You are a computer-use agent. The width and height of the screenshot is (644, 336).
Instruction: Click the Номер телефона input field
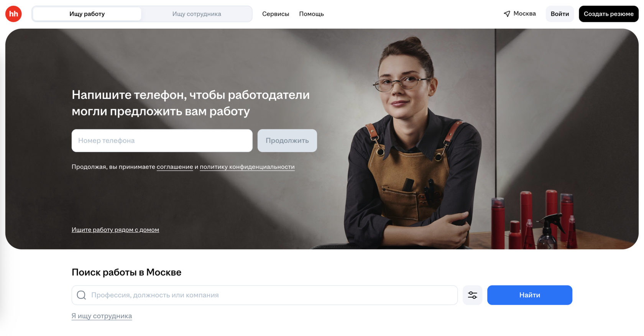(162, 141)
